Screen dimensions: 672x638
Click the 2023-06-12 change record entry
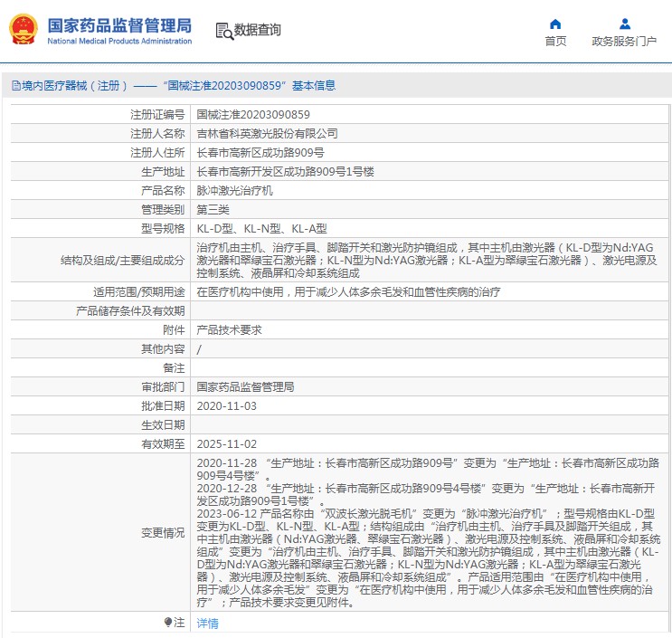[x=428, y=557]
